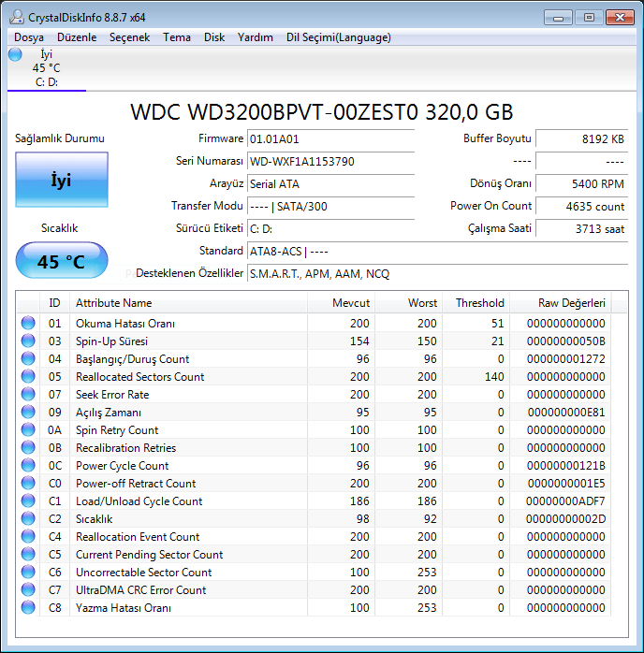Click status orb for Reallocation Event Count row
The image size is (644, 653).
(28, 536)
